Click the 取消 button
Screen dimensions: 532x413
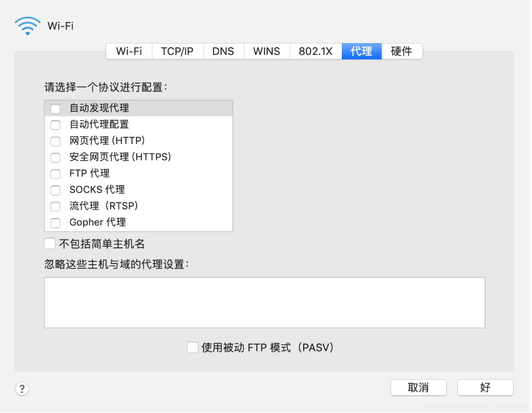pos(418,388)
